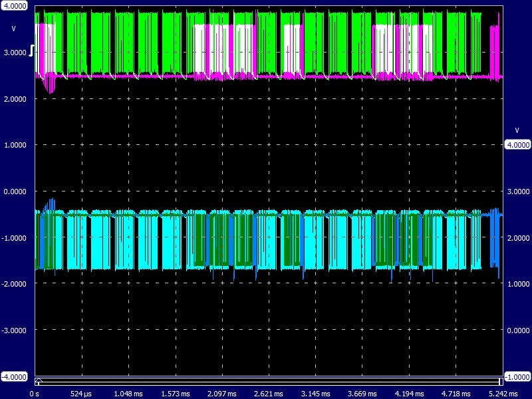The image size is (532, 399).
Task: Click the 5.242 ms time axis label
Action: click(500, 394)
